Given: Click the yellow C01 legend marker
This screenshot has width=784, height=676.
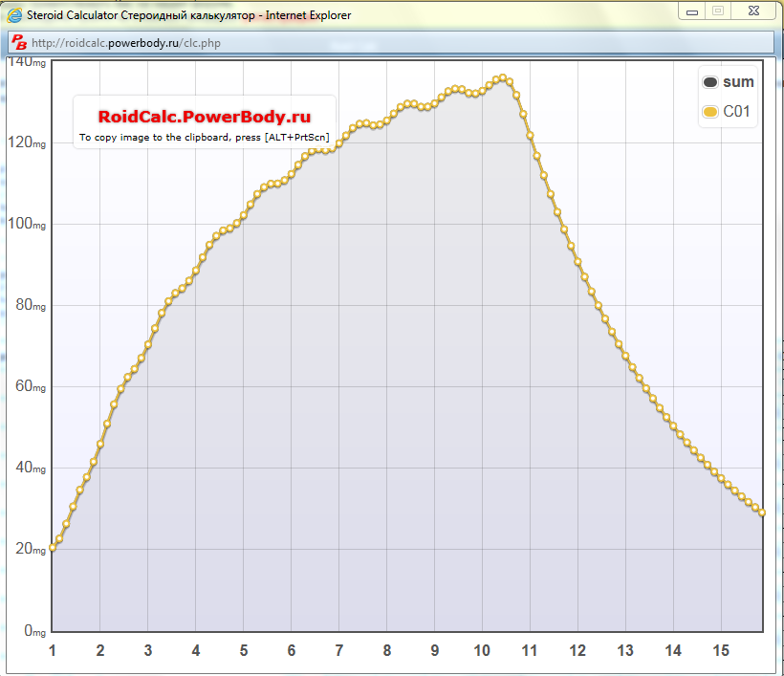Looking at the screenshot, I should [710, 112].
